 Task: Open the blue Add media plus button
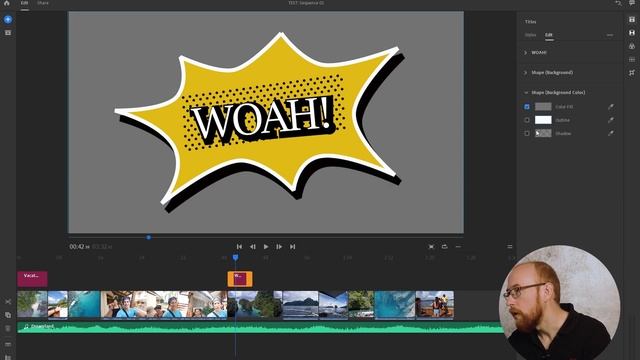8,19
